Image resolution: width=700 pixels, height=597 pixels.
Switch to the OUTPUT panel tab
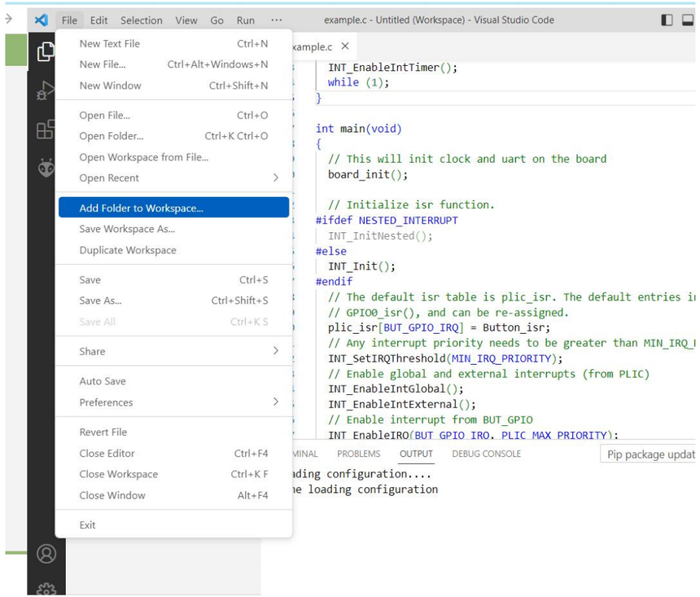[416, 454]
